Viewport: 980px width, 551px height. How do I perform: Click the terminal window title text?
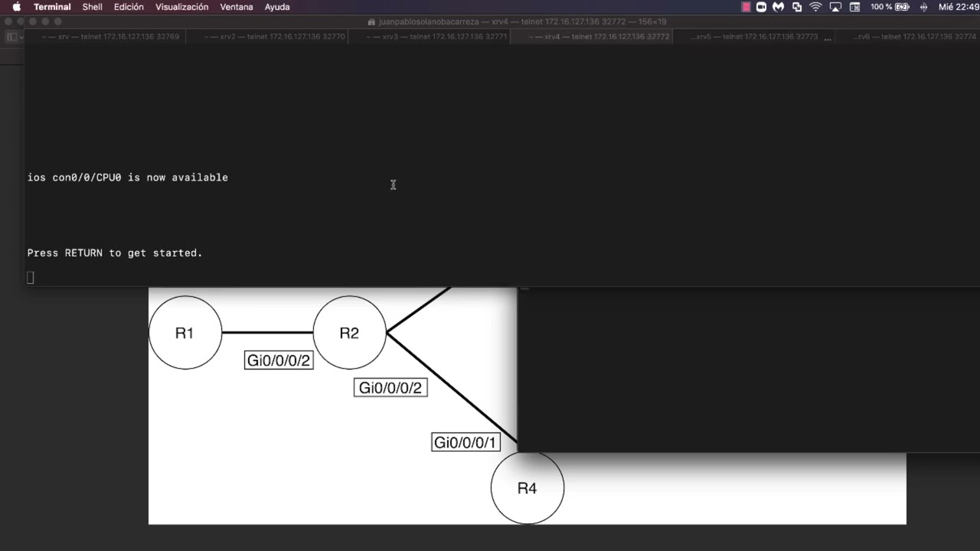coord(522,22)
